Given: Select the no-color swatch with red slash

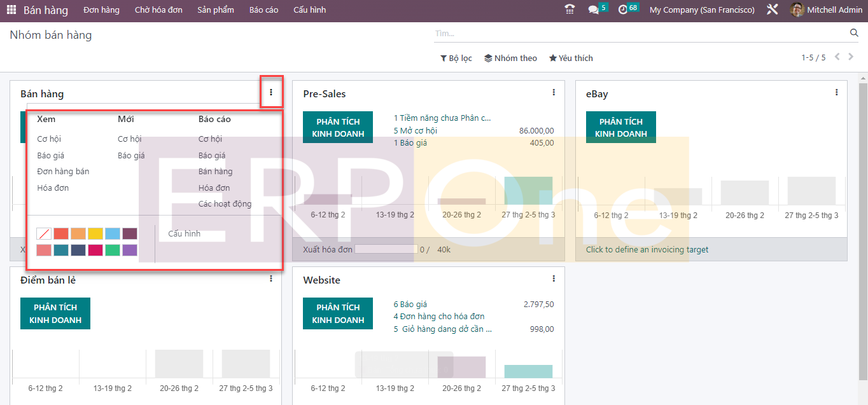Looking at the screenshot, I should [x=44, y=234].
